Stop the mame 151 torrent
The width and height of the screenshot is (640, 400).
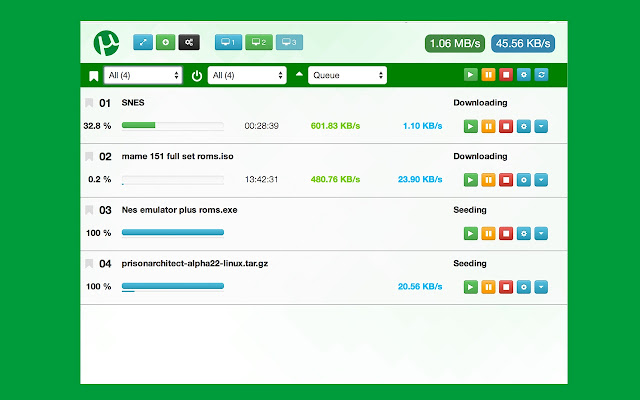pyautogui.click(x=506, y=180)
